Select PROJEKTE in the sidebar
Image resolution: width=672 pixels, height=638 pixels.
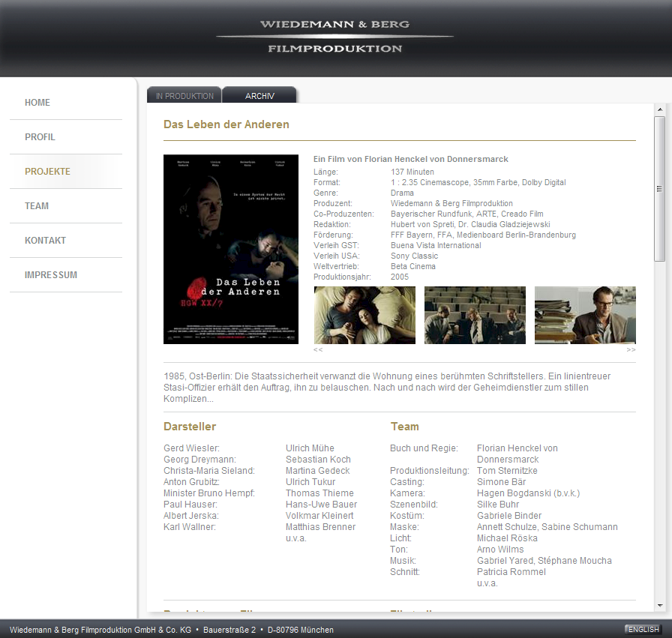tap(47, 172)
